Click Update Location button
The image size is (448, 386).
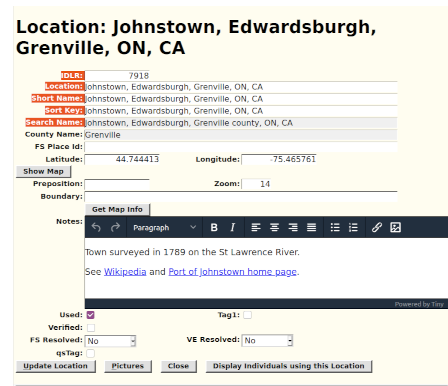56,366
